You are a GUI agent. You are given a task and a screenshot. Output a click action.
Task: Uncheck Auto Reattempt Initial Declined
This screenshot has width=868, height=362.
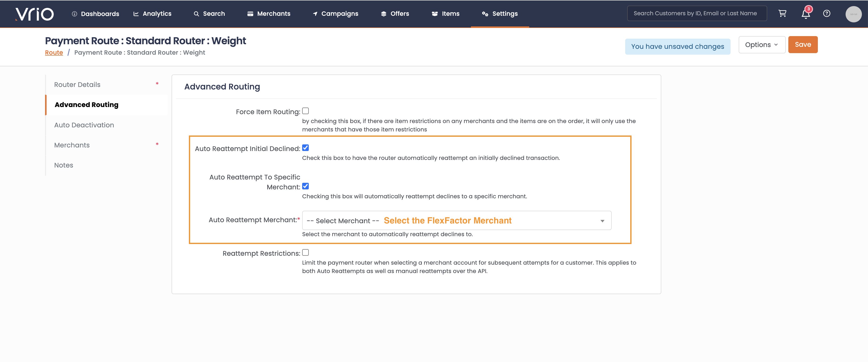[x=305, y=148]
